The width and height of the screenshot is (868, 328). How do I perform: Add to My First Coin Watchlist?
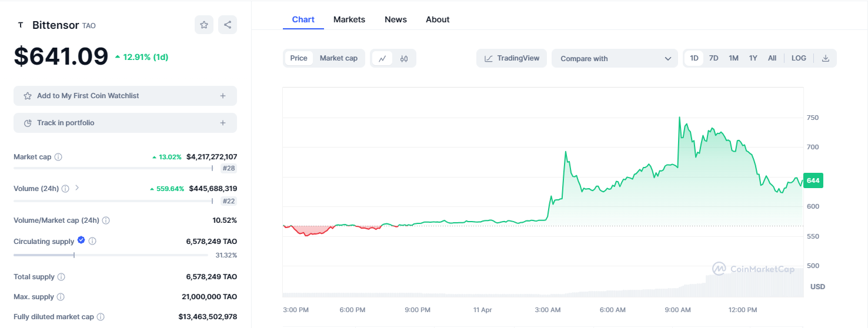[125, 96]
